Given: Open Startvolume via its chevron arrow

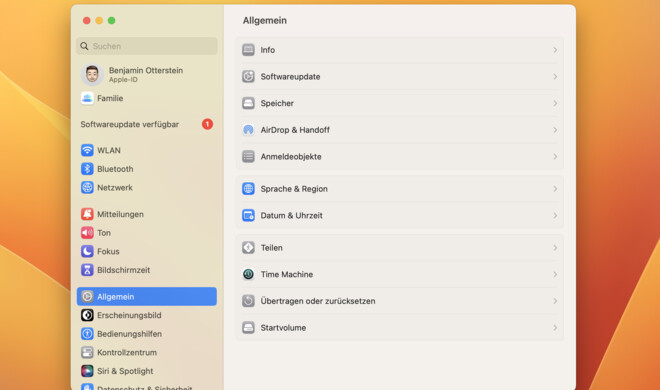Looking at the screenshot, I should (555, 328).
